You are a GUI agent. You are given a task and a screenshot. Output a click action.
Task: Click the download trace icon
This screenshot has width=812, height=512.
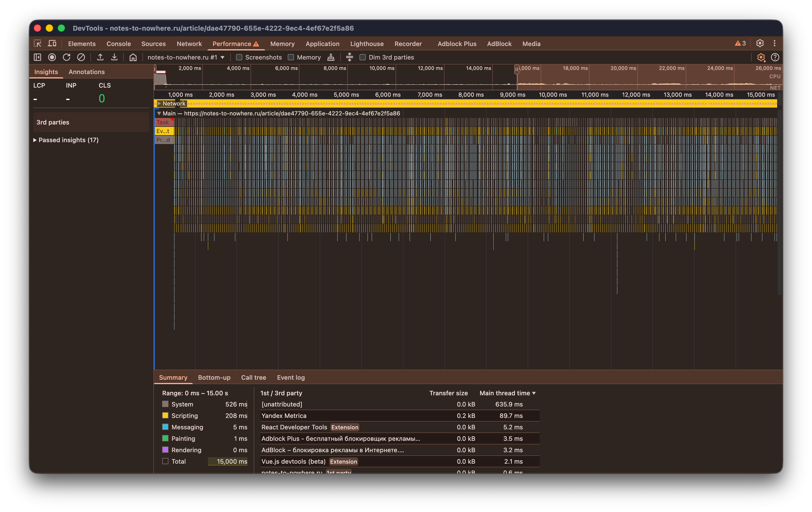click(114, 57)
